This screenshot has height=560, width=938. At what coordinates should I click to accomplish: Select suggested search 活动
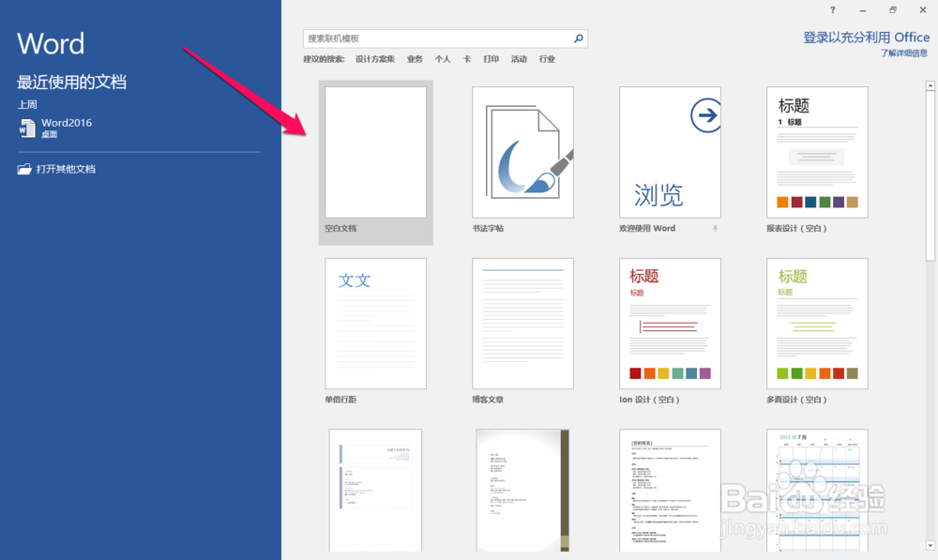coord(519,59)
